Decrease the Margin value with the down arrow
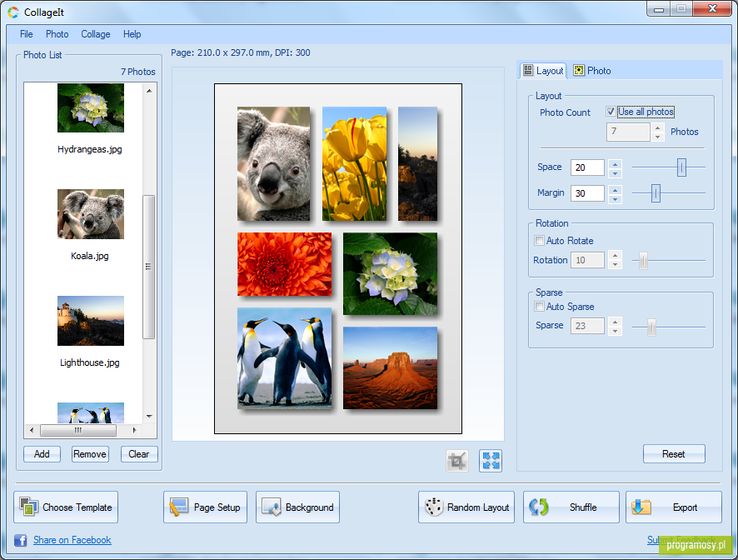The image size is (738, 560). pyautogui.click(x=616, y=198)
